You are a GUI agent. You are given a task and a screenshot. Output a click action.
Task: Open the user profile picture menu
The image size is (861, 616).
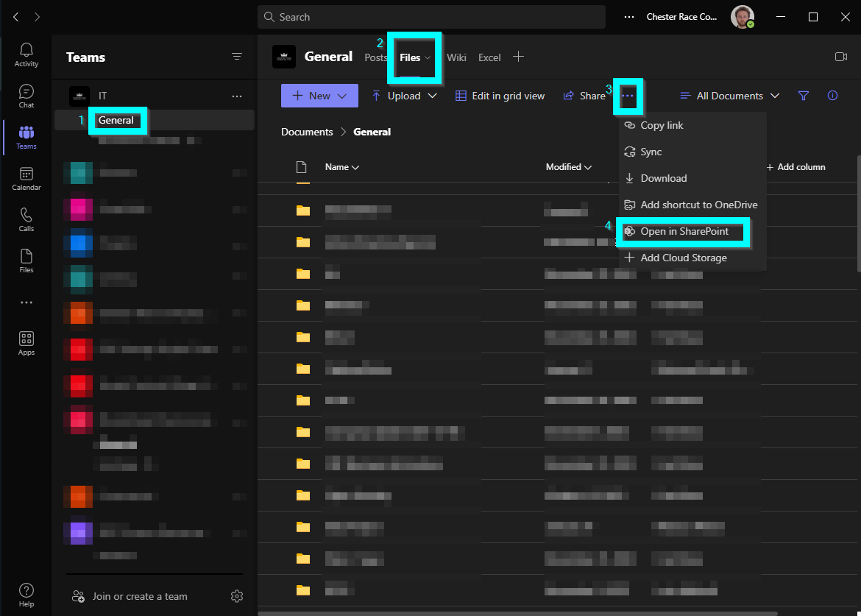(x=743, y=17)
